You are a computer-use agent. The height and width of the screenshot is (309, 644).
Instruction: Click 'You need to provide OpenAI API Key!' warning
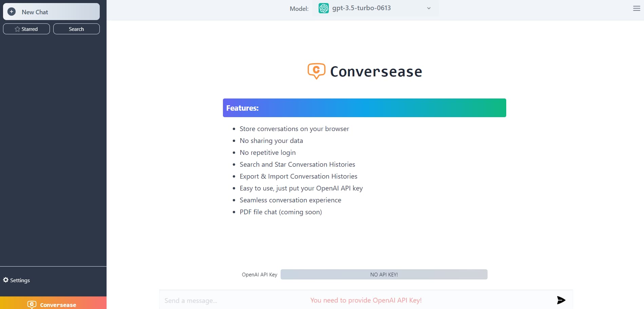pyautogui.click(x=366, y=300)
